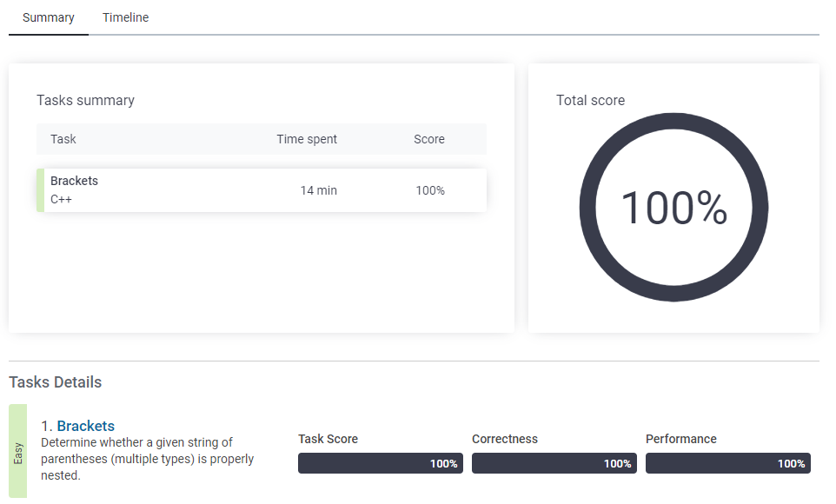Image resolution: width=836 pixels, height=504 pixels.
Task: Click the Task Score progress bar
Action: (381, 463)
